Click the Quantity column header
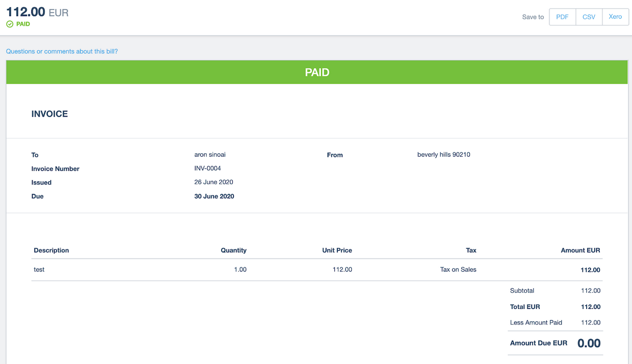 click(233, 250)
